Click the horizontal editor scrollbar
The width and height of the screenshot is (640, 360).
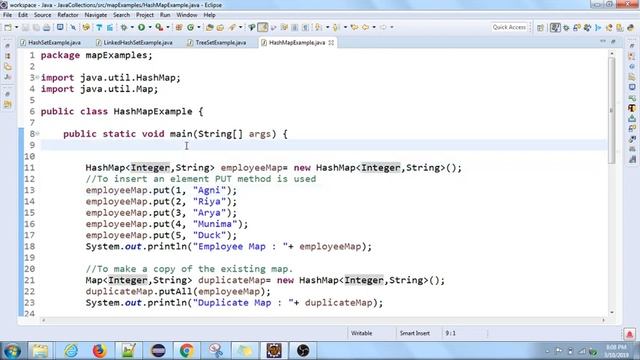[x=323, y=320]
